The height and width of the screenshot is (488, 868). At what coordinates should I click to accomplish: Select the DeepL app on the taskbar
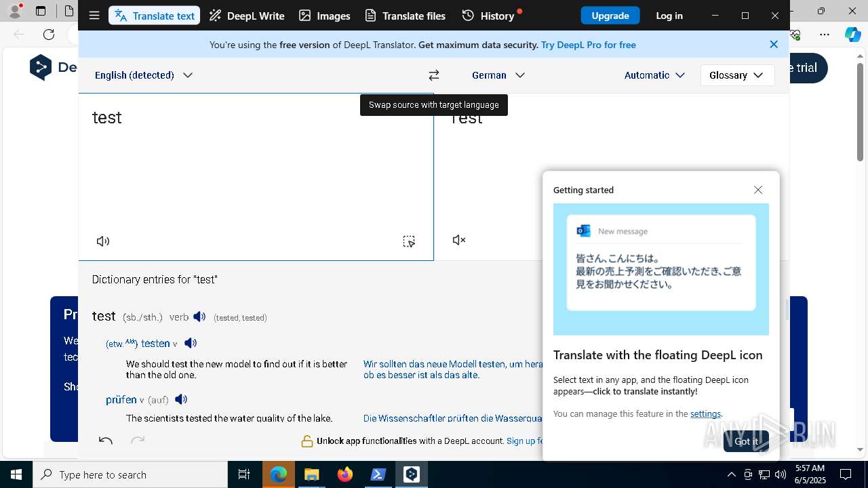pyautogui.click(x=412, y=474)
